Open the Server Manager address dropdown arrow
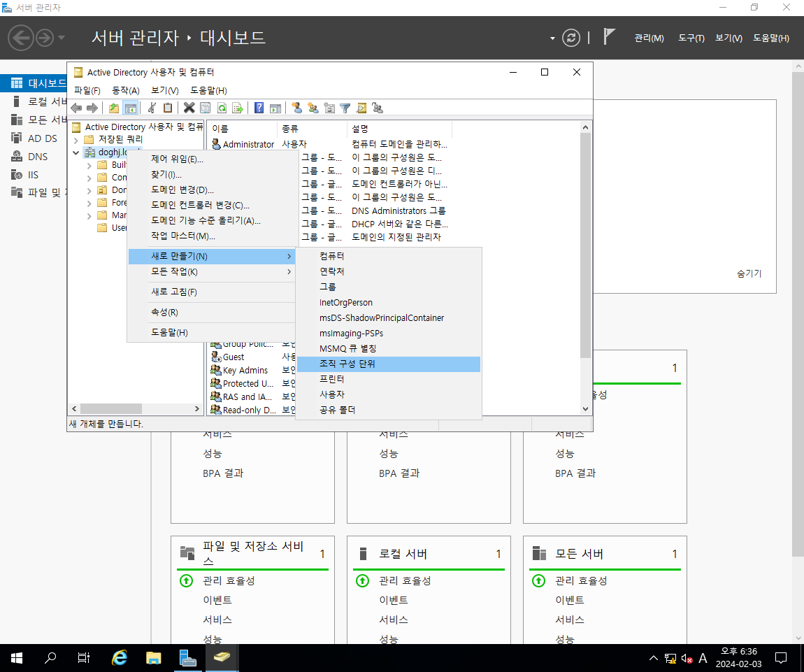 click(552, 38)
